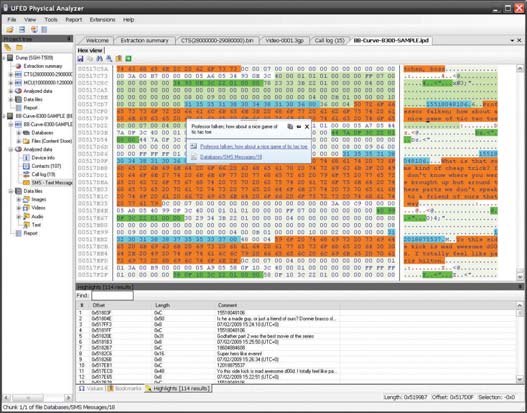Open the Report menu
This screenshot has height=413, width=527.
point(74,19)
